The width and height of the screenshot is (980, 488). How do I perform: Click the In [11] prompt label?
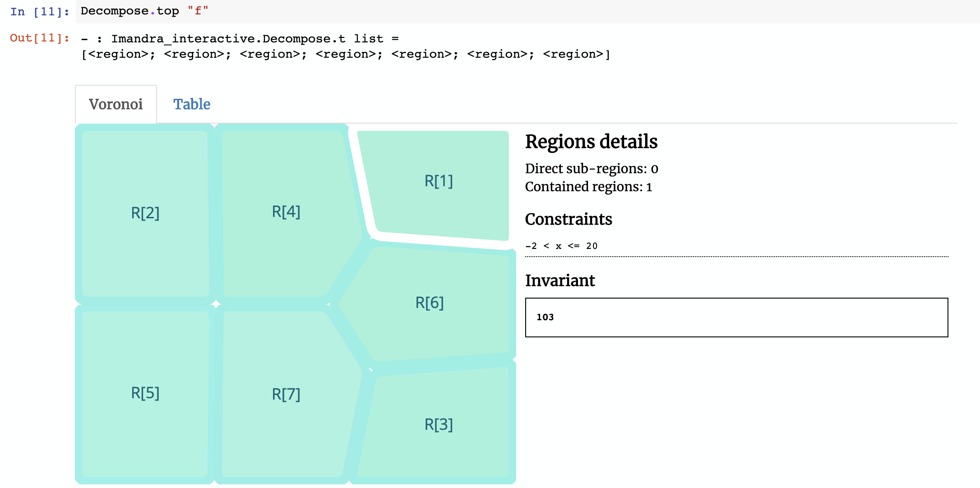(x=40, y=12)
